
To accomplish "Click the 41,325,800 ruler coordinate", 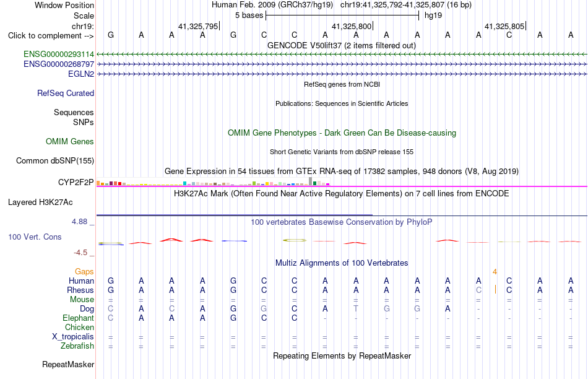I will [352, 26].
